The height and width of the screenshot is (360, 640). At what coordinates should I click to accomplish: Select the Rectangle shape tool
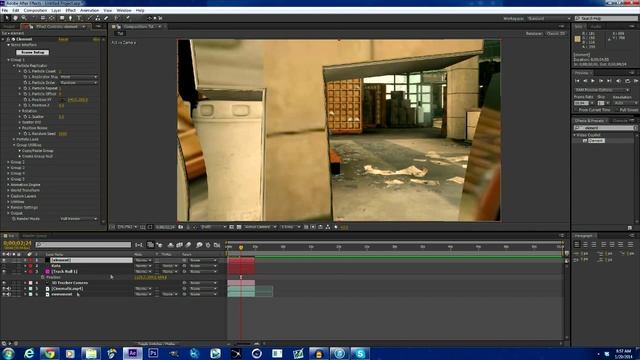tap(62, 18)
